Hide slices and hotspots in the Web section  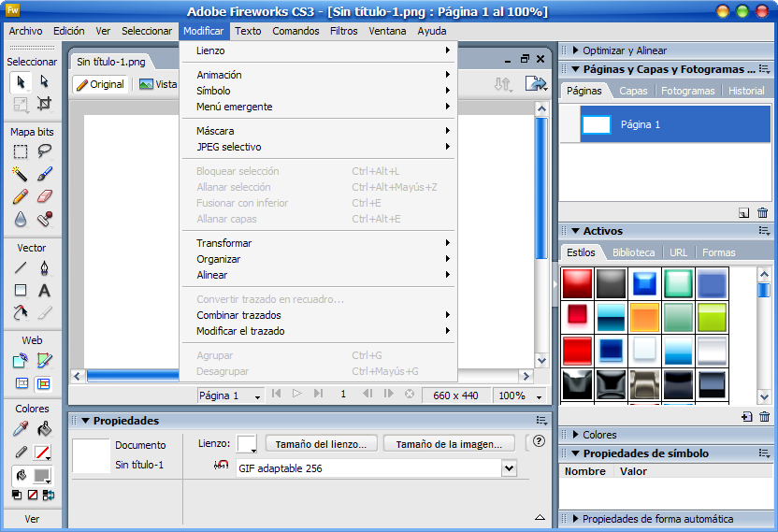pos(21,383)
